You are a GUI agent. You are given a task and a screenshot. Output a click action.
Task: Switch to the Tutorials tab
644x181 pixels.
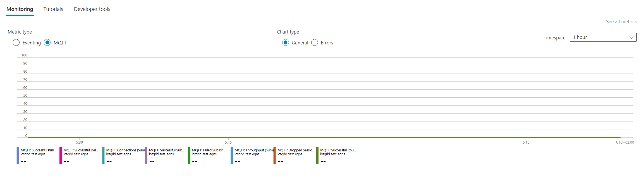[53, 9]
